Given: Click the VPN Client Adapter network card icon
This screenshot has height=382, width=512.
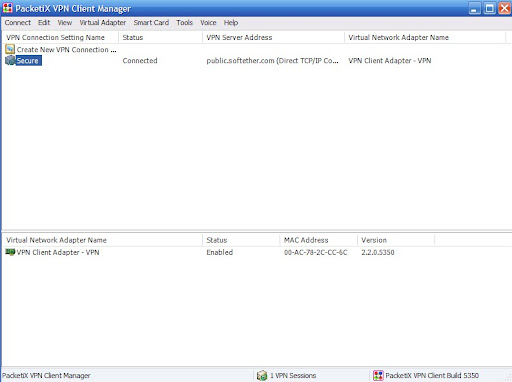Looking at the screenshot, I should [10, 252].
